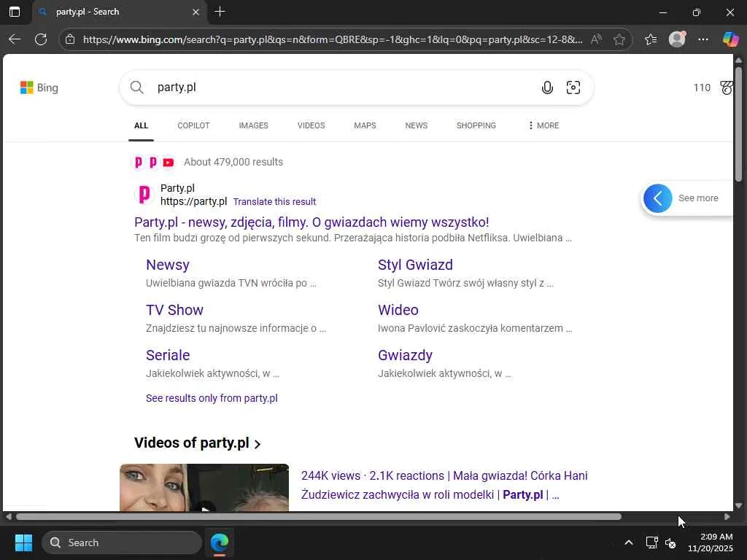Switch to the NEWS tab
The image size is (747, 560).
tap(417, 125)
